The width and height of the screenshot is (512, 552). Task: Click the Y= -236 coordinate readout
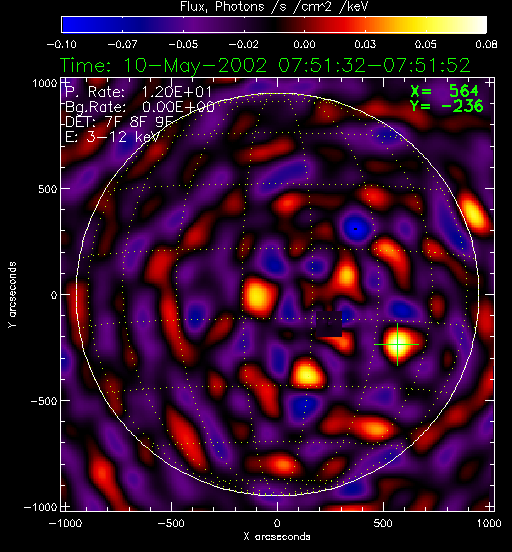coord(447,106)
